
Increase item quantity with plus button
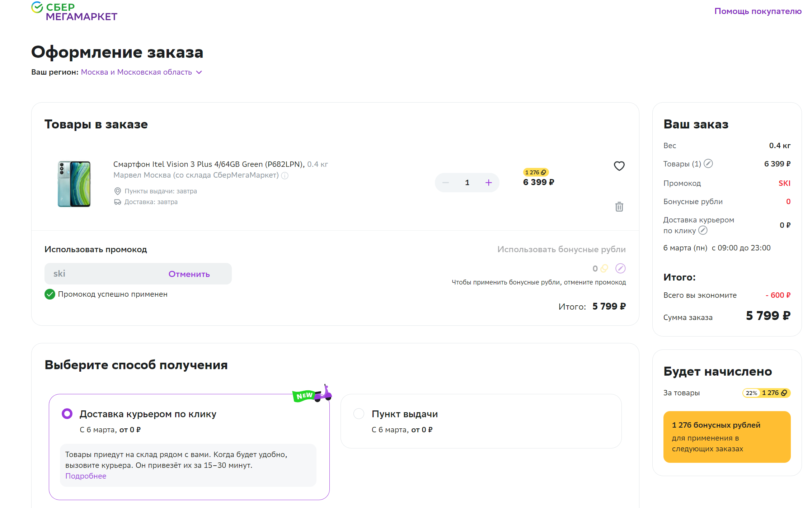point(488,183)
